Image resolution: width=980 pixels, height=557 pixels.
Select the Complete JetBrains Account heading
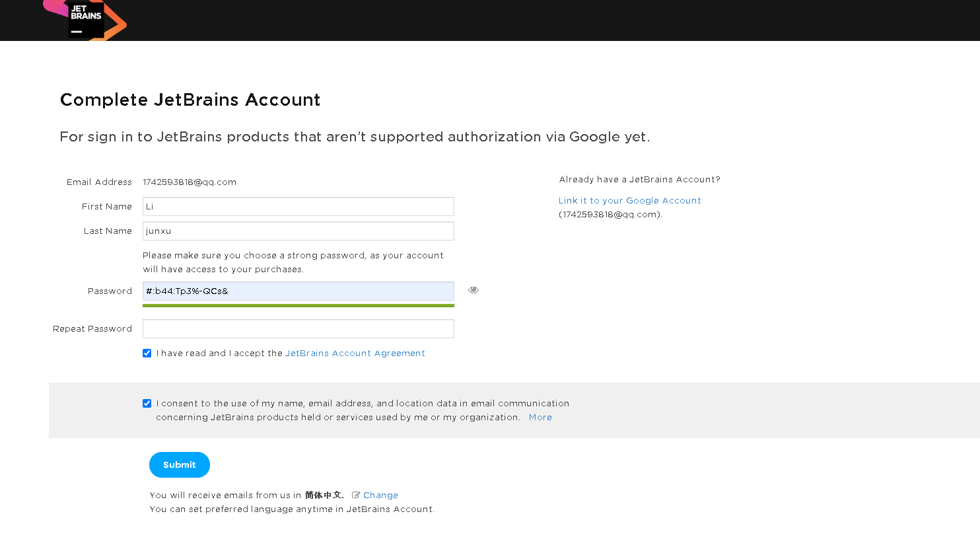click(190, 100)
